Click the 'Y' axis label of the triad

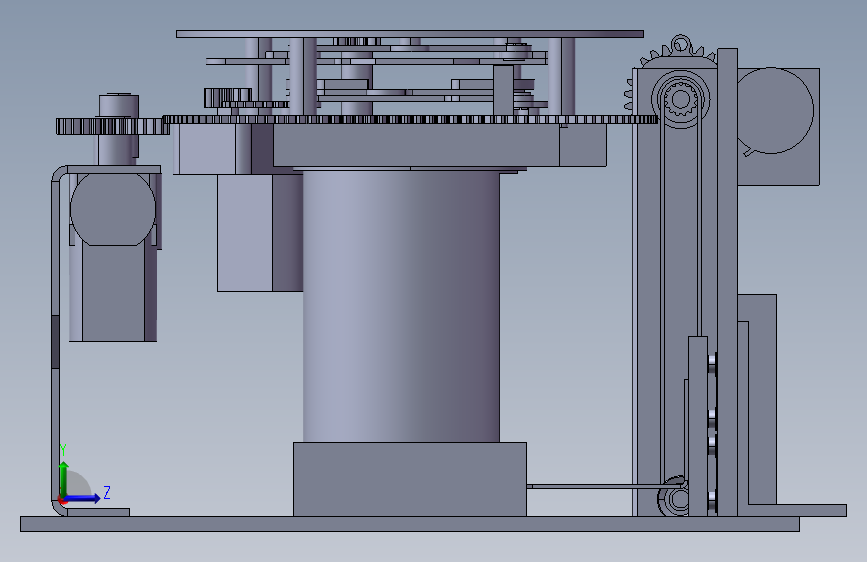63,450
